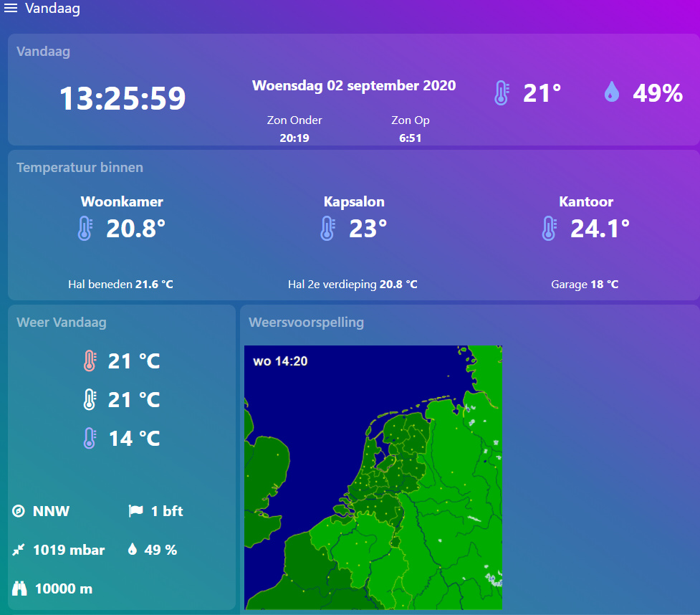Click the Zon Onder time 20:19
Viewport: 700px width, 615px height.
[x=294, y=138]
